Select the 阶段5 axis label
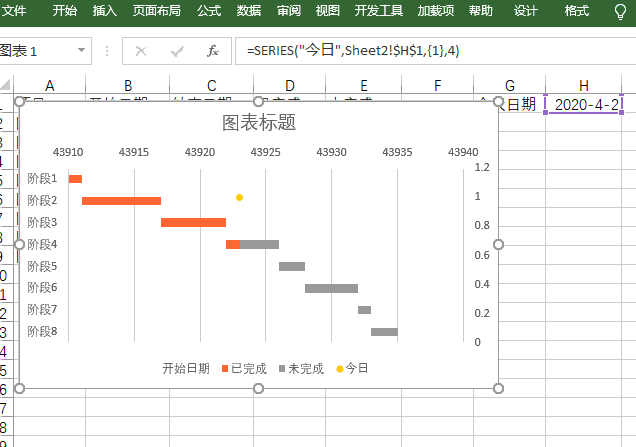 point(42,266)
